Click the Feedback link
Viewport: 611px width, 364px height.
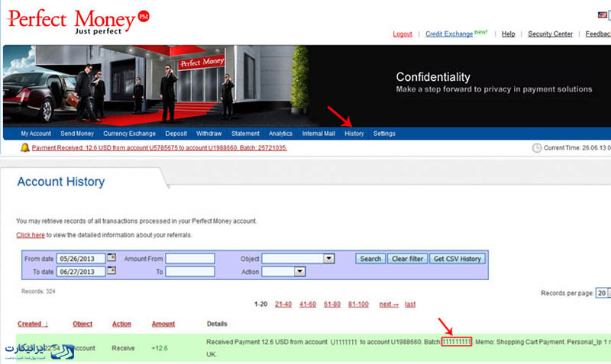pyautogui.click(x=598, y=34)
